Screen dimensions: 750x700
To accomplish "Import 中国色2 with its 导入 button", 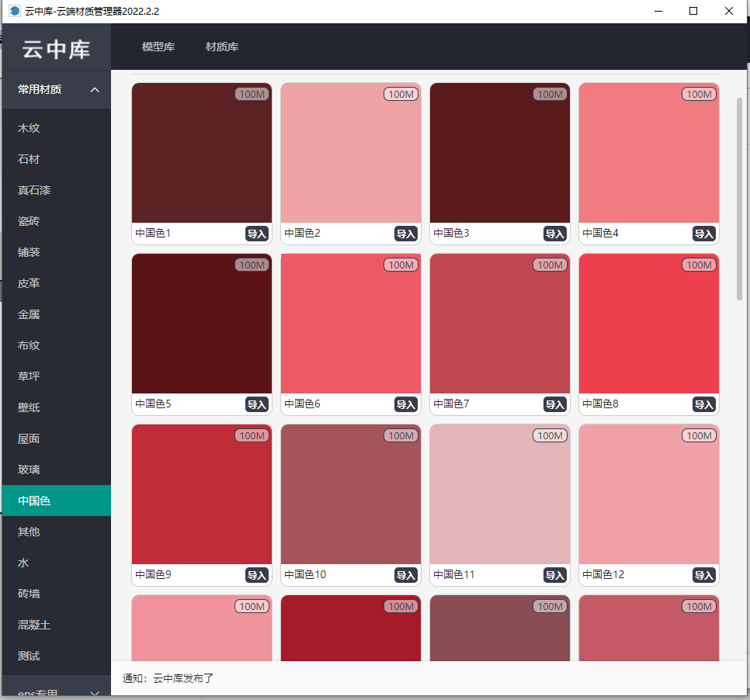I will (x=406, y=234).
